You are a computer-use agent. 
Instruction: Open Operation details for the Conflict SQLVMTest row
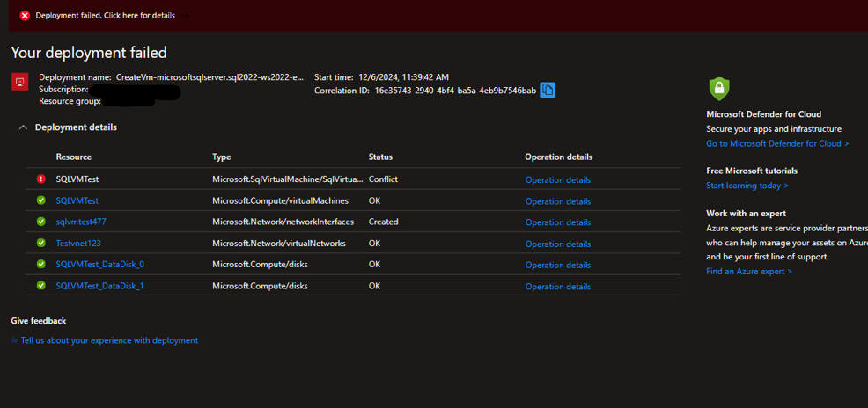557,179
